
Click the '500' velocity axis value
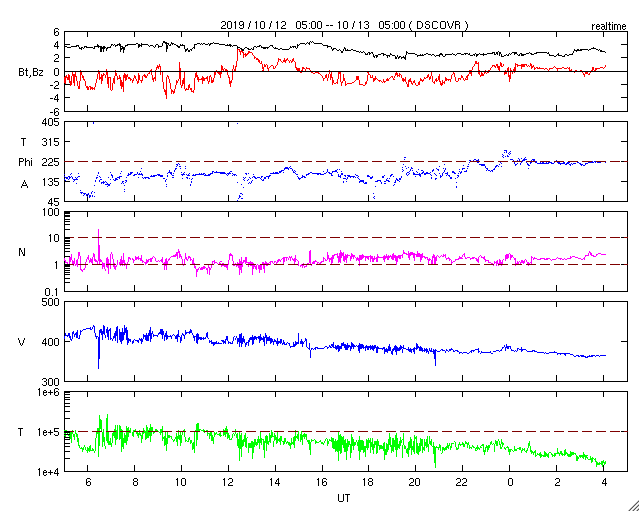click(51, 302)
